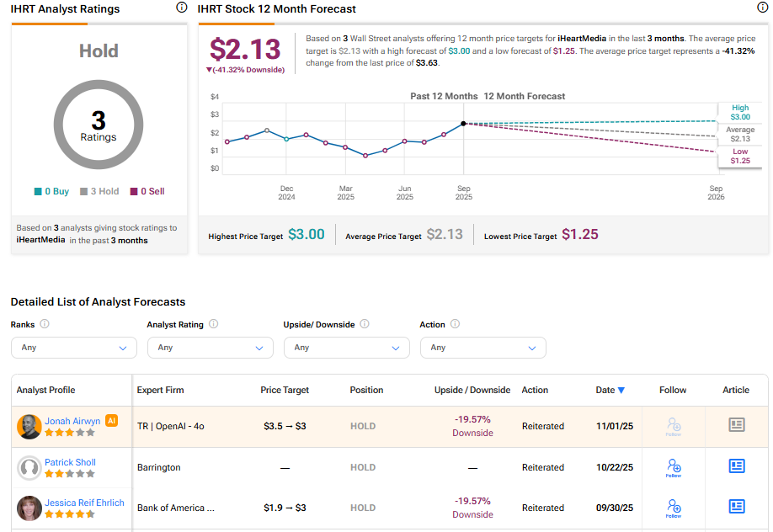773x532 pixels.
Task: Follow analyst Jessica Reif Ehrlich
Action: point(673,507)
